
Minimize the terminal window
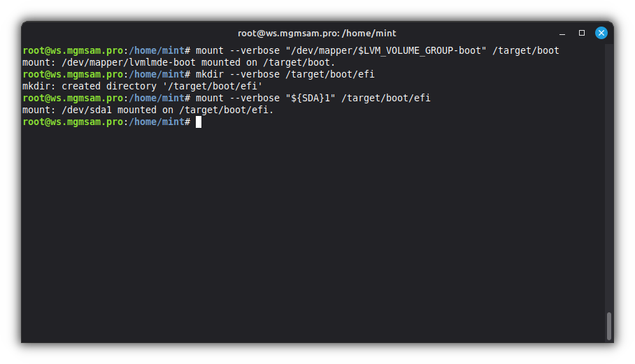coord(562,33)
